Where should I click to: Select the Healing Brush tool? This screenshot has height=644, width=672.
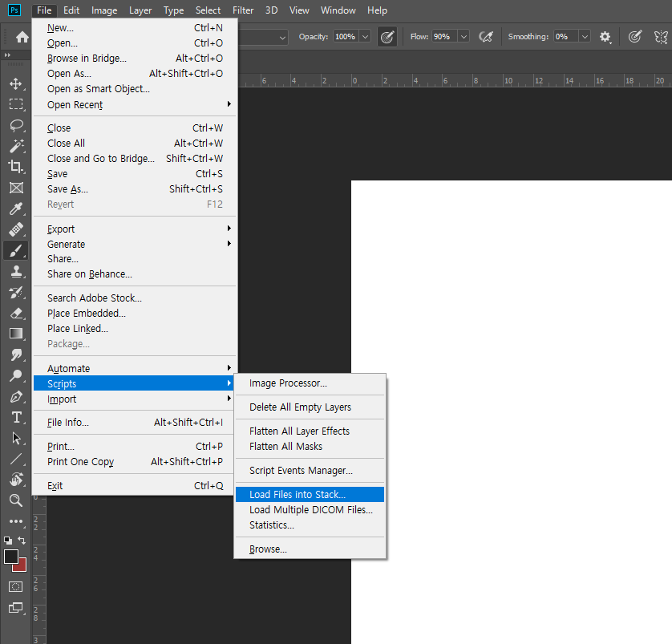[x=16, y=229]
